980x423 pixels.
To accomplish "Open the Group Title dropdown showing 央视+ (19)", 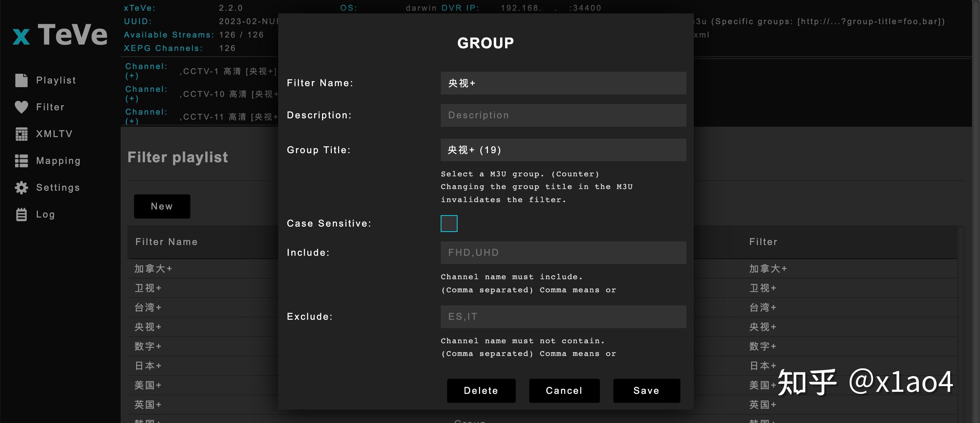I will [x=563, y=150].
